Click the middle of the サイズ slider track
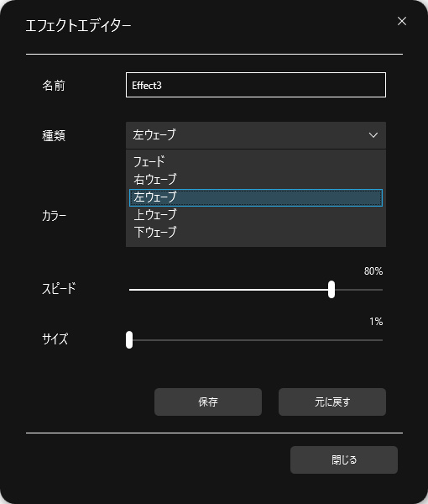 (x=256, y=340)
